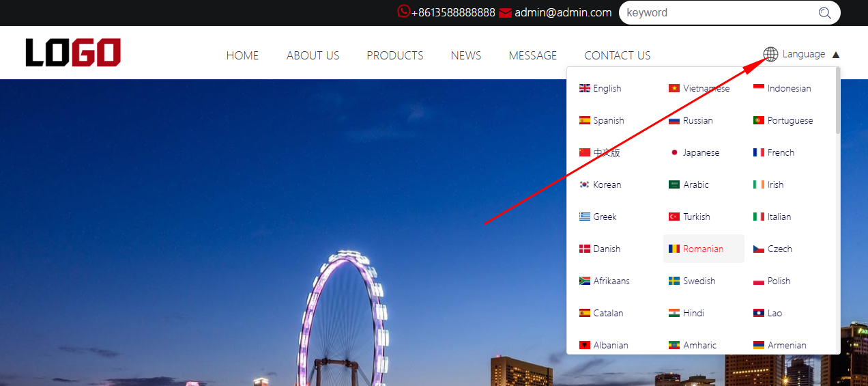Choose Amharic language option
Viewport: 868px width, 386px height.
point(693,345)
